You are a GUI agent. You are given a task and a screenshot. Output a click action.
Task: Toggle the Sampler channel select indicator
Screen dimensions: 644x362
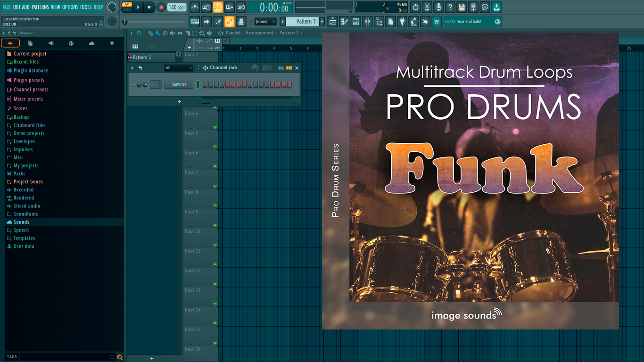pos(198,84)
